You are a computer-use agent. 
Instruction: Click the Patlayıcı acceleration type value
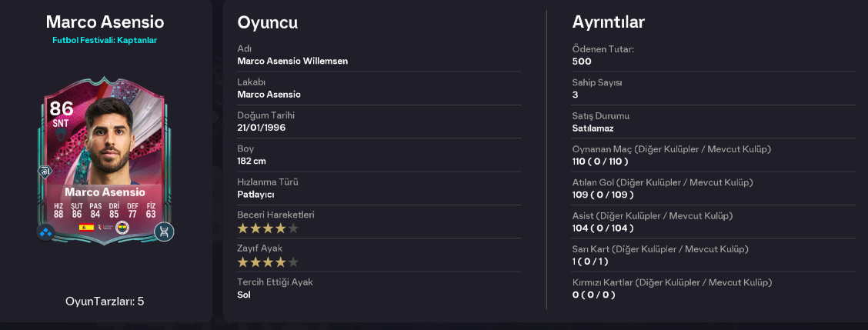click(x=255, y=195)
